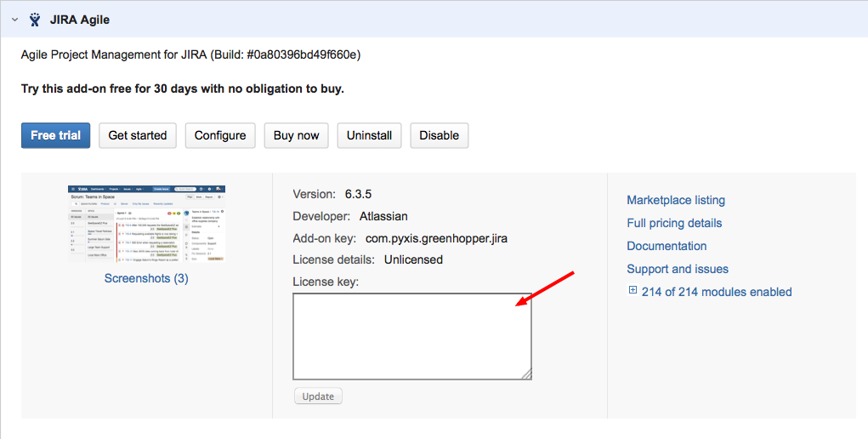Open the Marketplace listing link
The width and height of the screenshot is (868, 439).
click(x=676, y=200)
